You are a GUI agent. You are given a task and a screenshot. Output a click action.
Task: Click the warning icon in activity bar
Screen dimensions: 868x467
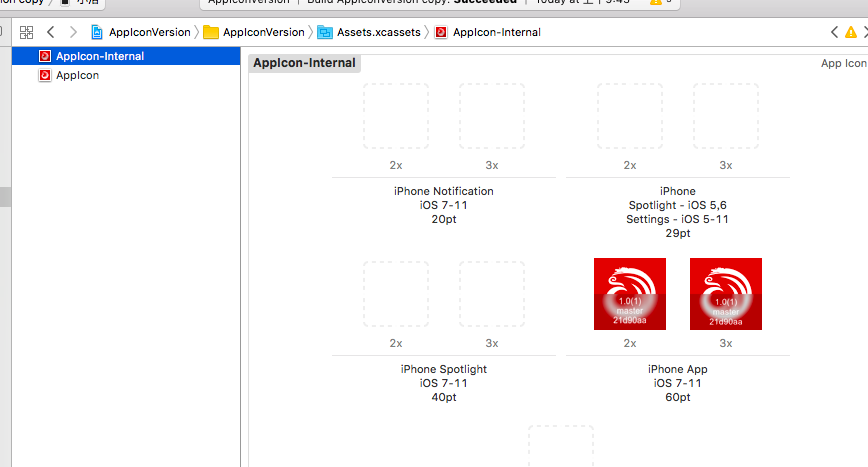click(655, 2)
